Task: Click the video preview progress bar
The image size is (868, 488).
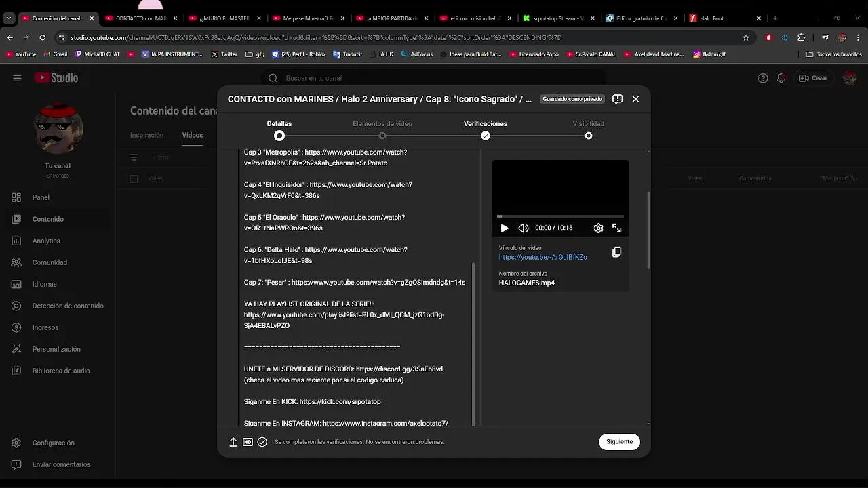Action: pos(561,216)
